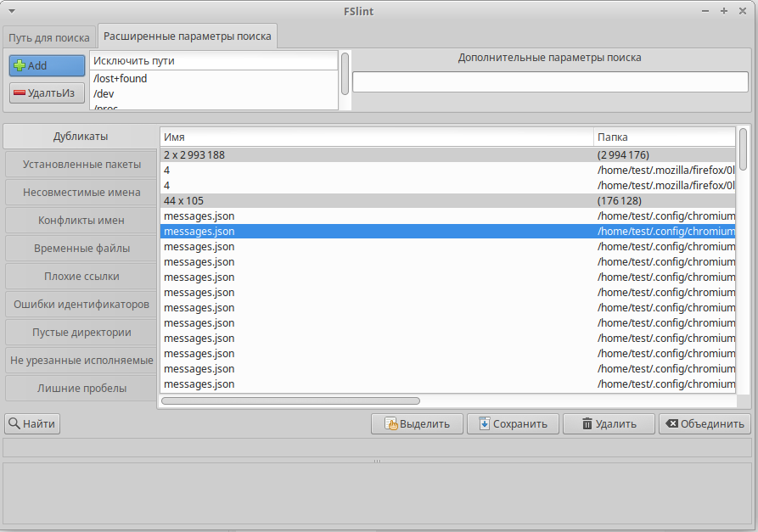Open the window menu arrow in title bar
This screenshot has width=758, height=532.
tap(11, 11)
